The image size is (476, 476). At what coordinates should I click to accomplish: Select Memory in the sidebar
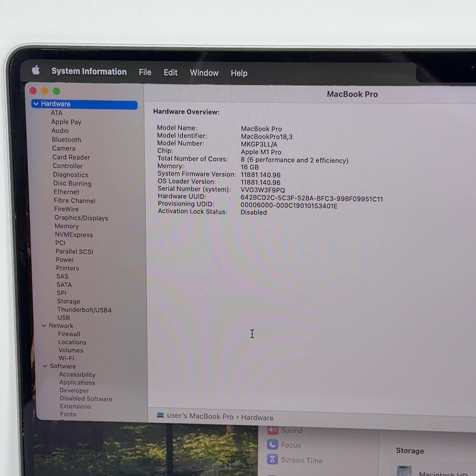[x=67, y=226]
